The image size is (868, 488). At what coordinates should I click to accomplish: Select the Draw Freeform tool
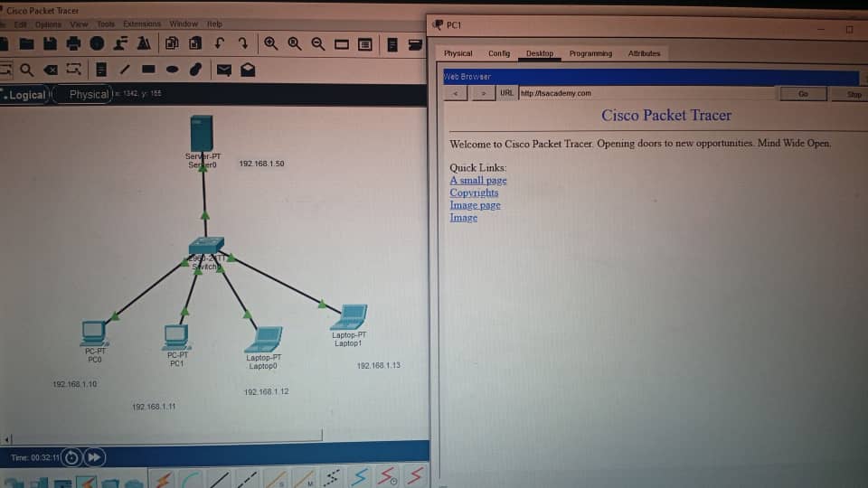pos(195,70)
